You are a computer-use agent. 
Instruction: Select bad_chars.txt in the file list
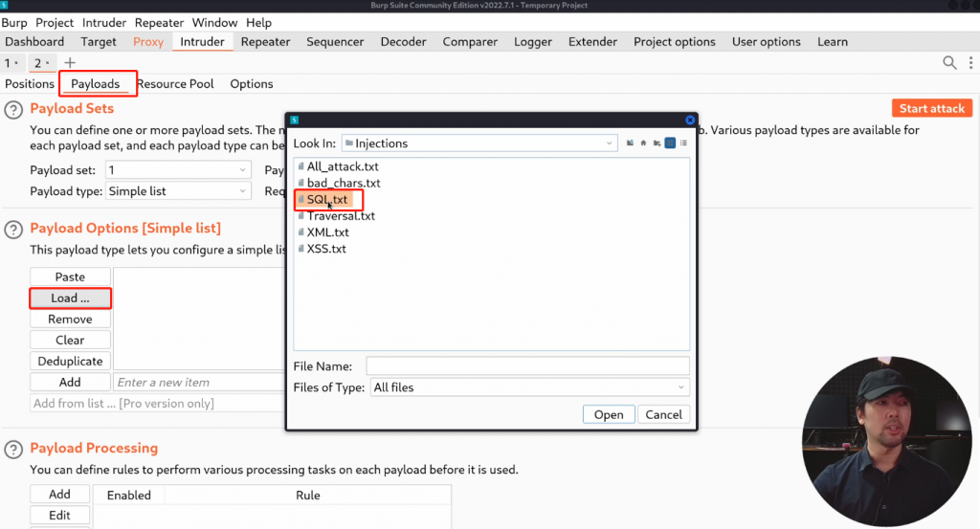344,183
